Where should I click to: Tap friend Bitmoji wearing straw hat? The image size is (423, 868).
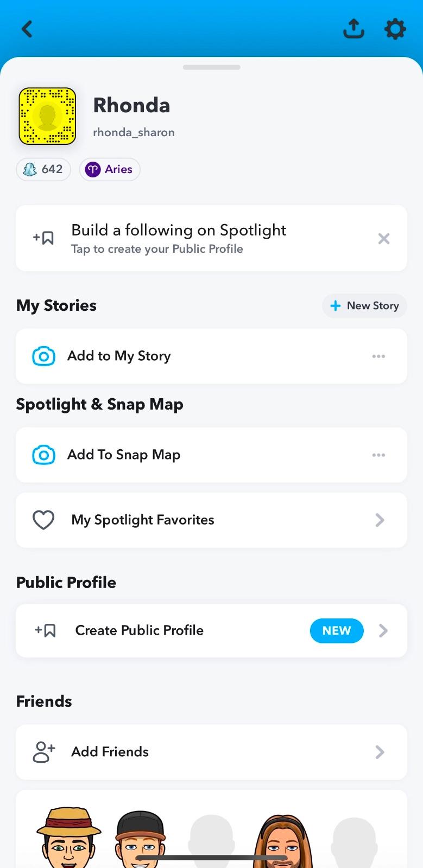[x=69, y=838]
